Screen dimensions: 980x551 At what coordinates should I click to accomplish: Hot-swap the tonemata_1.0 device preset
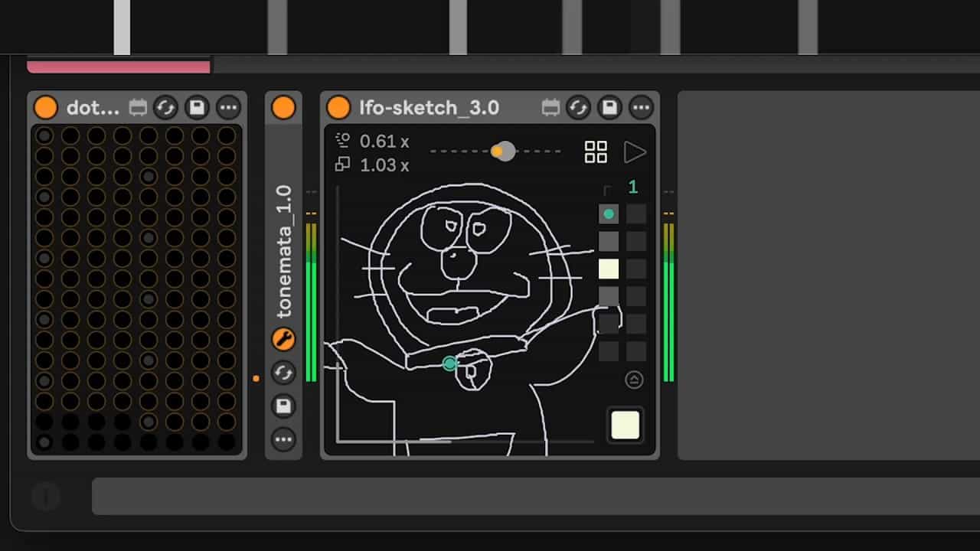(x=283, y=373)
